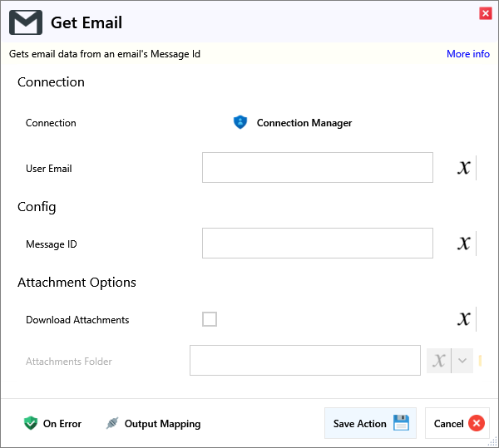Image resolution: width=499 pixels, height=448 pixels.
Task: Click the Gmail envelope icon in header
Action: pyautogui.click(x=26, y=22)
